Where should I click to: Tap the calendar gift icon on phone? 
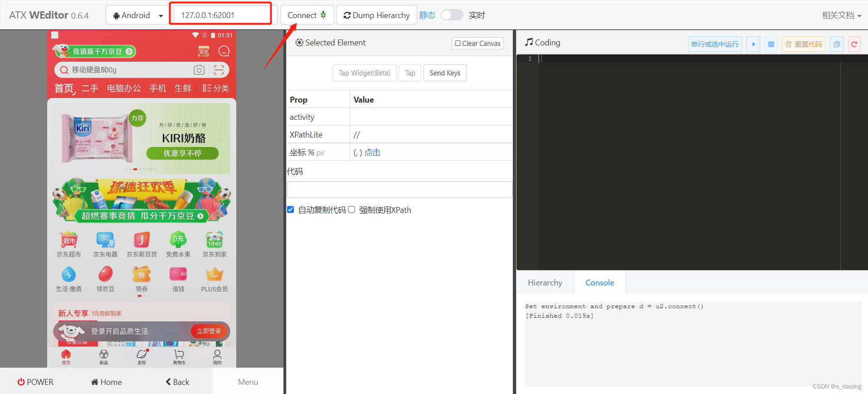[204, 51]
